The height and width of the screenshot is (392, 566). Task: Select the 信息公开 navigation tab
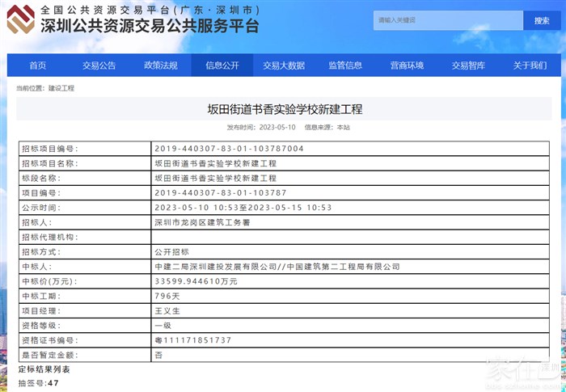pos(222,65)
